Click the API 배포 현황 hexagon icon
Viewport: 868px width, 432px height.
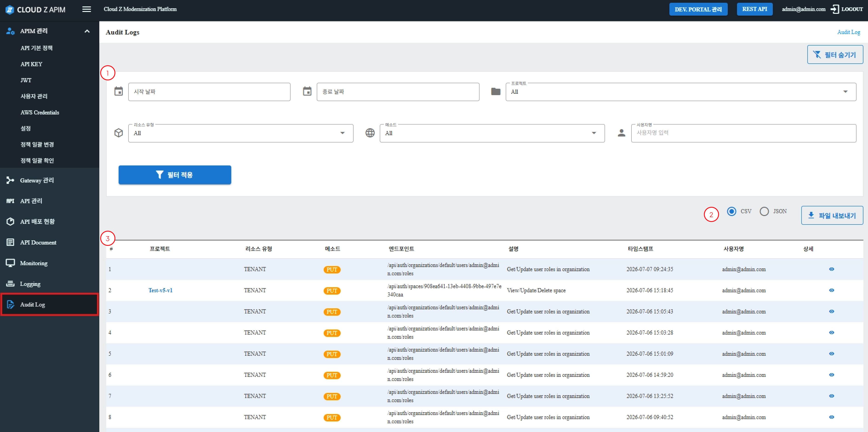point(10,222)
